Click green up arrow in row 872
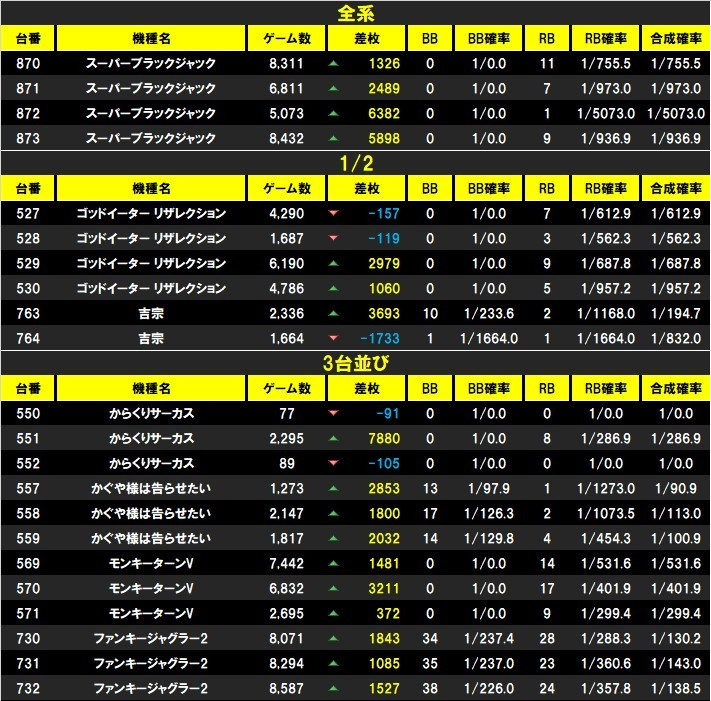This screenshot has height=701, width=711. pos(333,113)
